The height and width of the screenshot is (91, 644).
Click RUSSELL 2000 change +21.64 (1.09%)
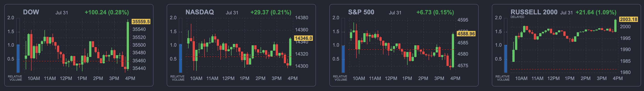[x=596, y=12]
